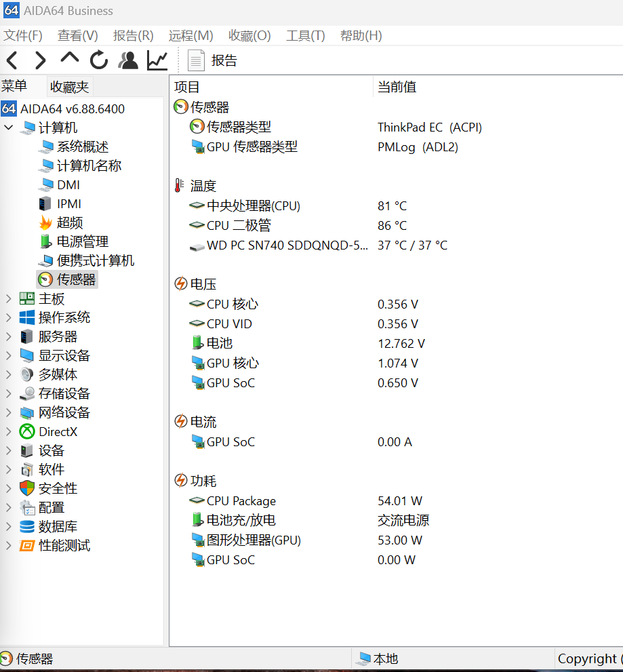Click the 报告 report document icon
623x672 pixels.
point(196,60)
